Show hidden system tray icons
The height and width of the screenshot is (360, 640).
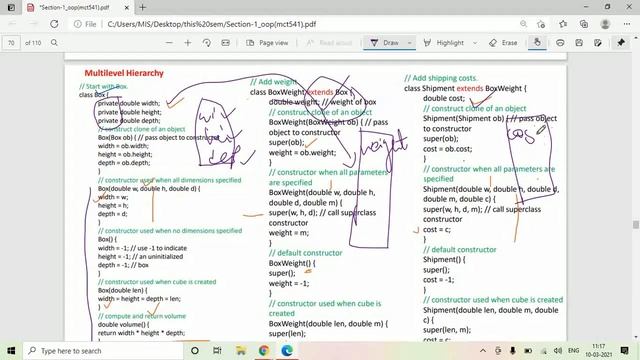(483, 351)
